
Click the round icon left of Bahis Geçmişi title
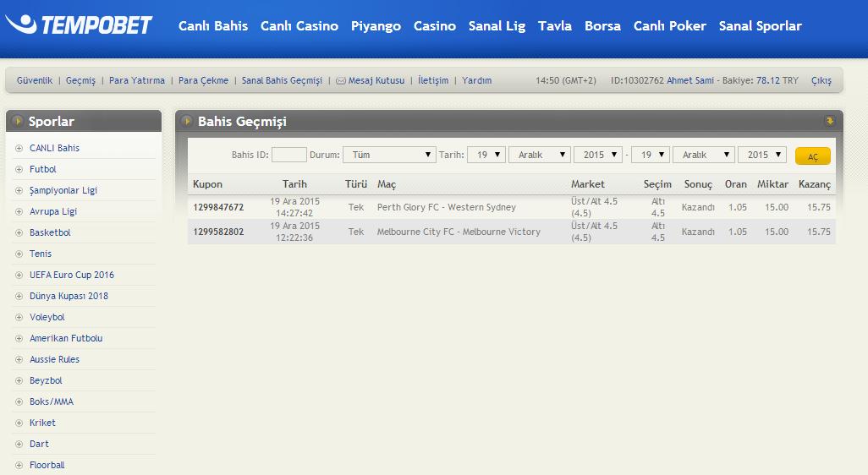click(185, 122)
